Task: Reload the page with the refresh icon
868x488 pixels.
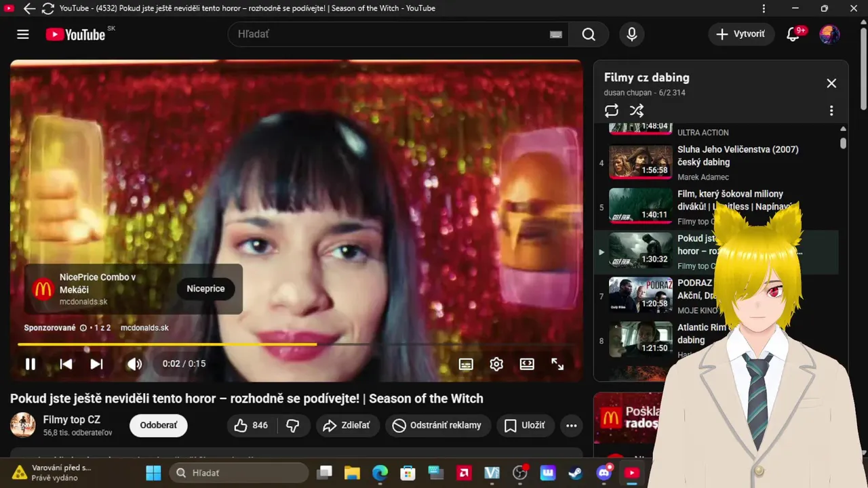Action: tap(47, 9)
